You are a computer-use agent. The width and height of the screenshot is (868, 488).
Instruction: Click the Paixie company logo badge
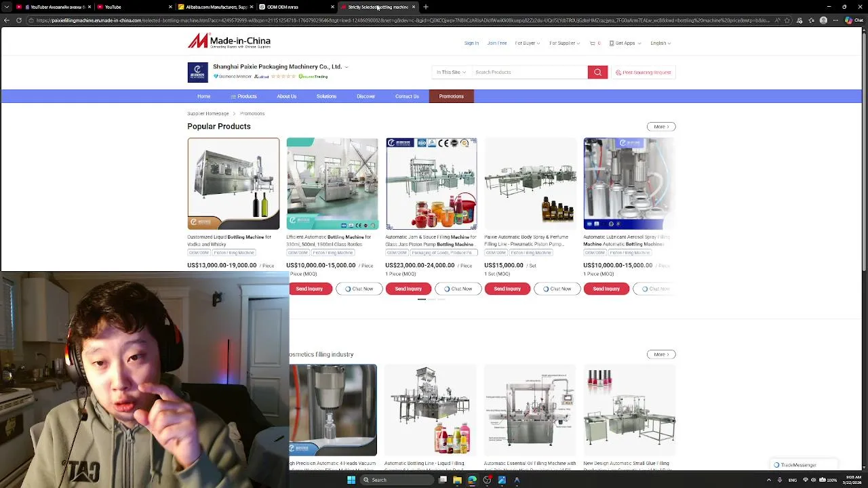[x=197, y=73]
